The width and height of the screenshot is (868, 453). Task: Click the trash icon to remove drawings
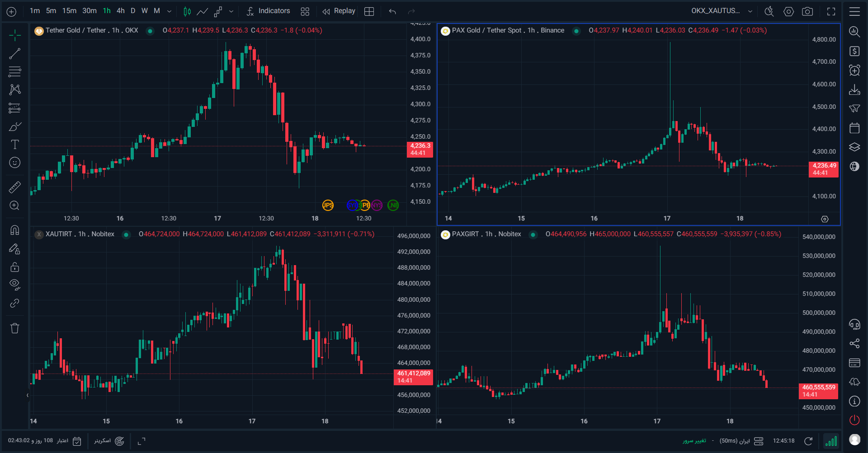point(15,328)
